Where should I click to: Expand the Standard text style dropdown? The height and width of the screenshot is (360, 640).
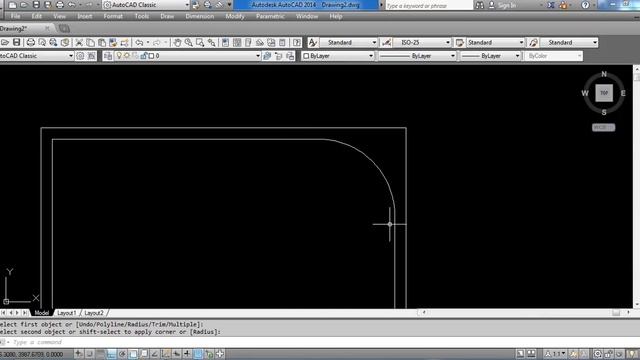374,42
